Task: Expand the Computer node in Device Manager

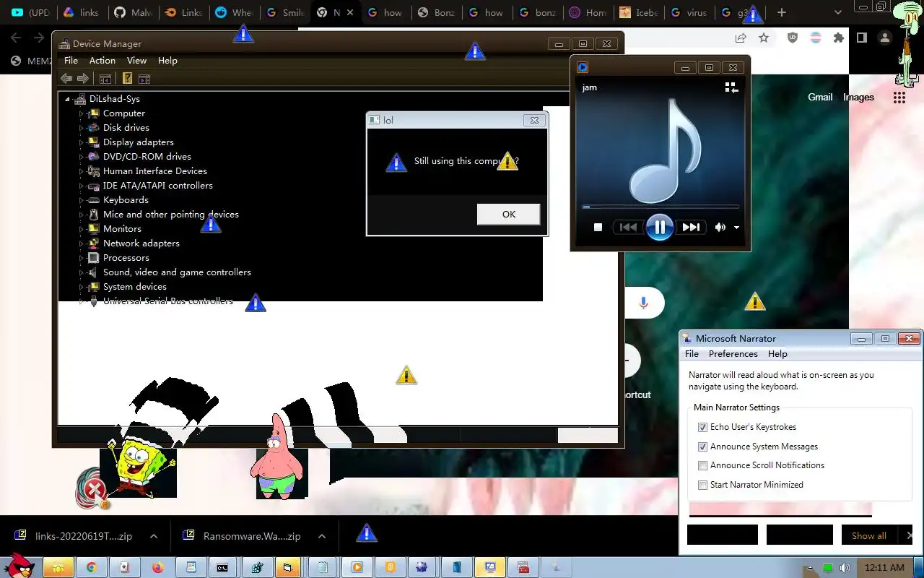Action: point(82,113)
